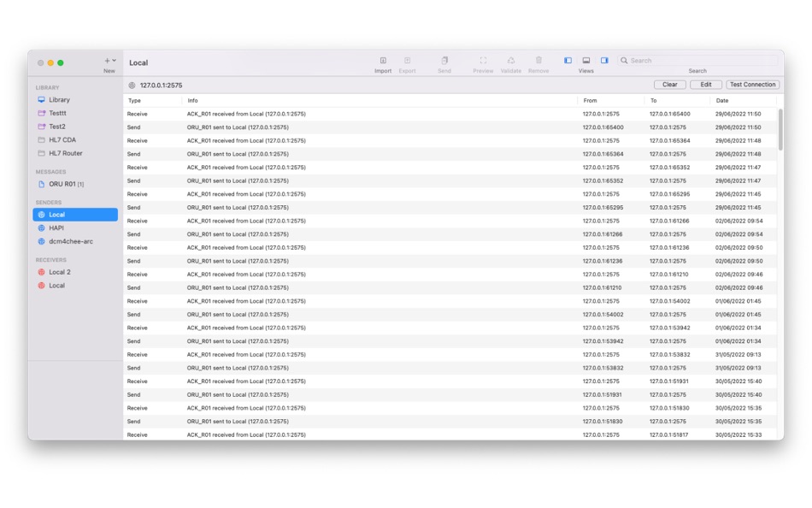
Task: Remove message using the trash icon
Action: click(538, 60)
